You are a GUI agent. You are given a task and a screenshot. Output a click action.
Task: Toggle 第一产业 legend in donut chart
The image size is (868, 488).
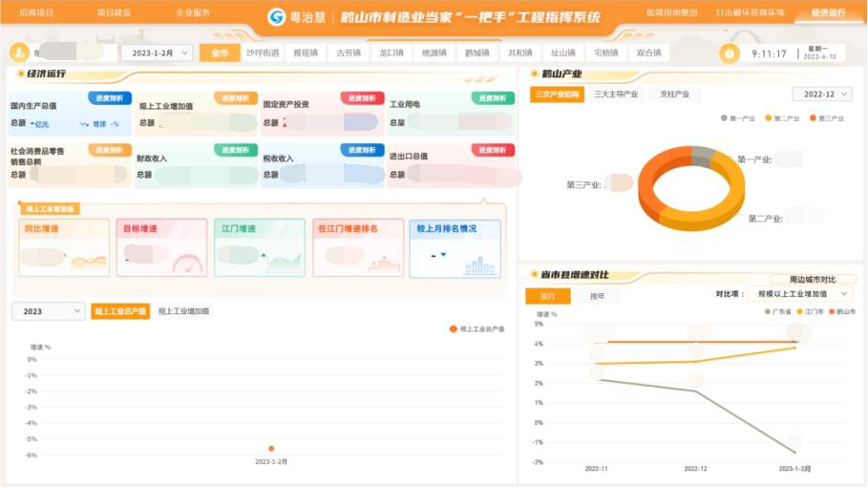point(738,118)
